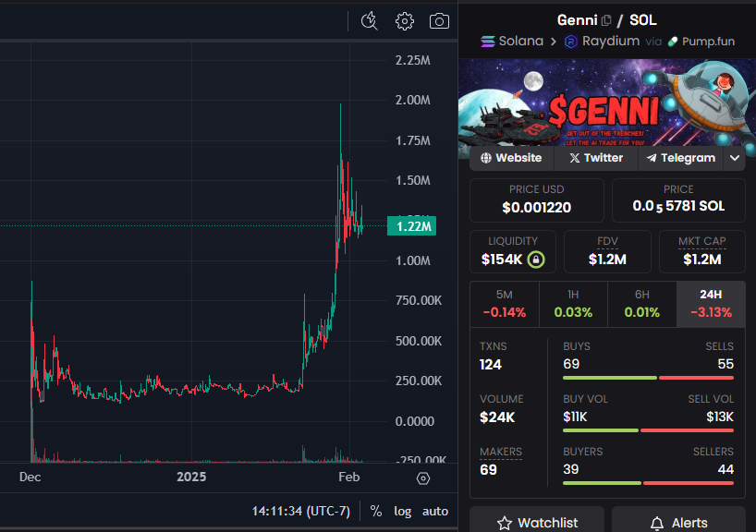Click the lightning quick-search icon on the toolbar

click(369, 20)
